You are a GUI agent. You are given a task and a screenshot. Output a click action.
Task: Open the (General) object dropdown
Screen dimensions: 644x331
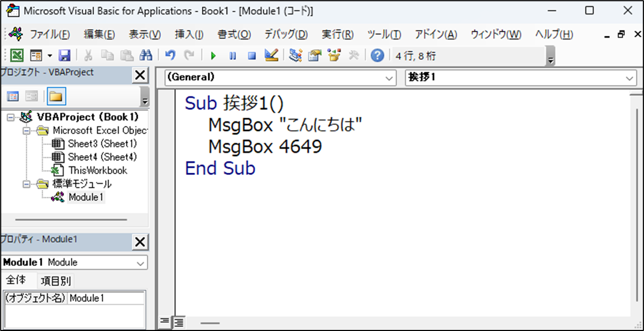coord(388,78)
